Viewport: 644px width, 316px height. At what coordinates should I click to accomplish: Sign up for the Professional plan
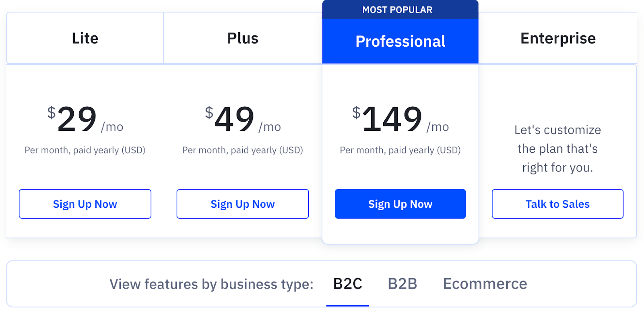point(400,204)
